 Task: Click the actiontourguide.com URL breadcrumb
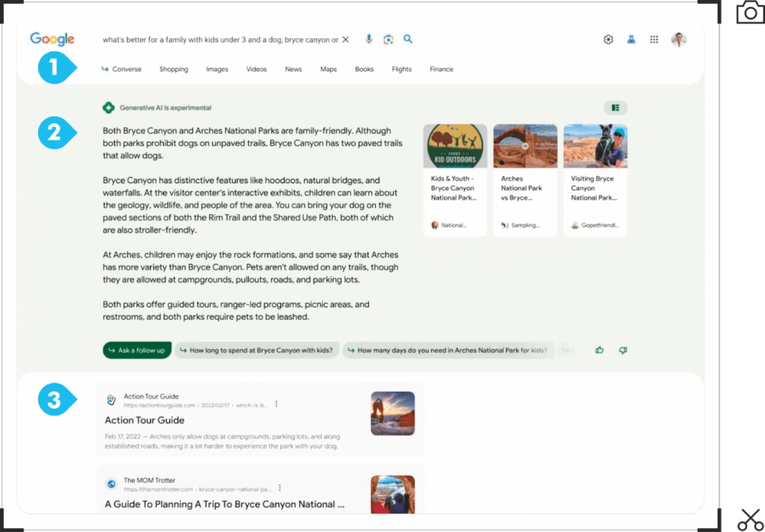click(x=196, y=405)
